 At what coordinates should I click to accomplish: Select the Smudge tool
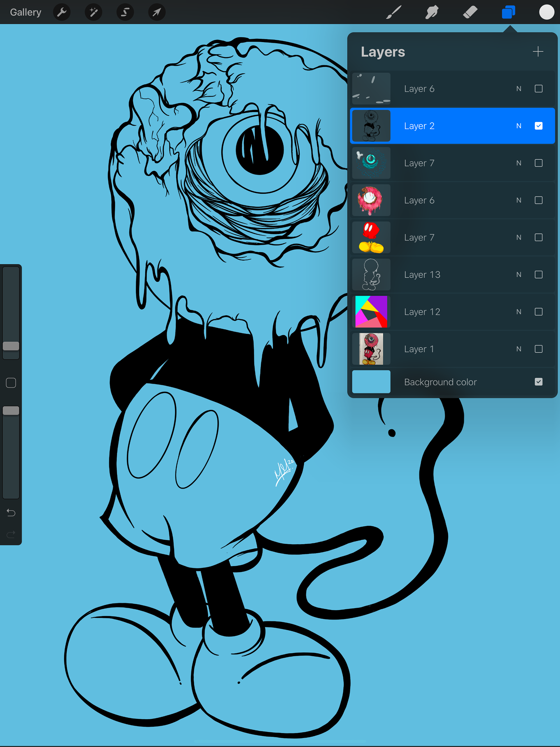(432, 13)
